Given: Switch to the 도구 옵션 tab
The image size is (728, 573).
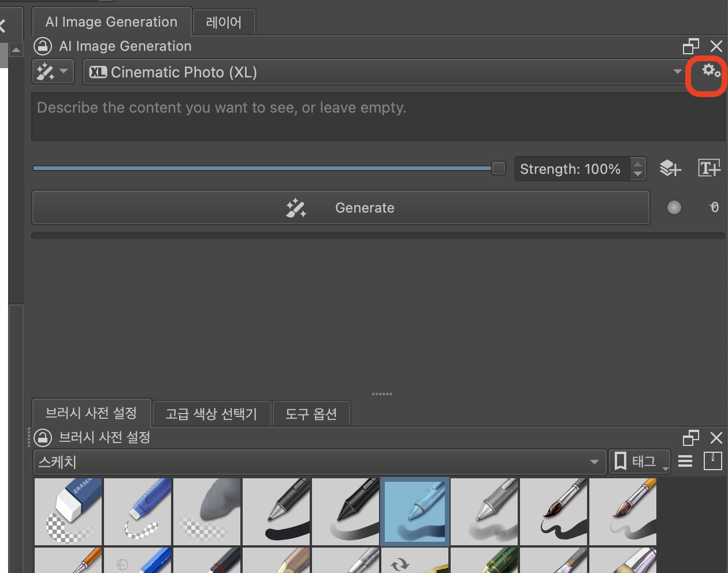Looking at the screenshot, I should [311, 414].
